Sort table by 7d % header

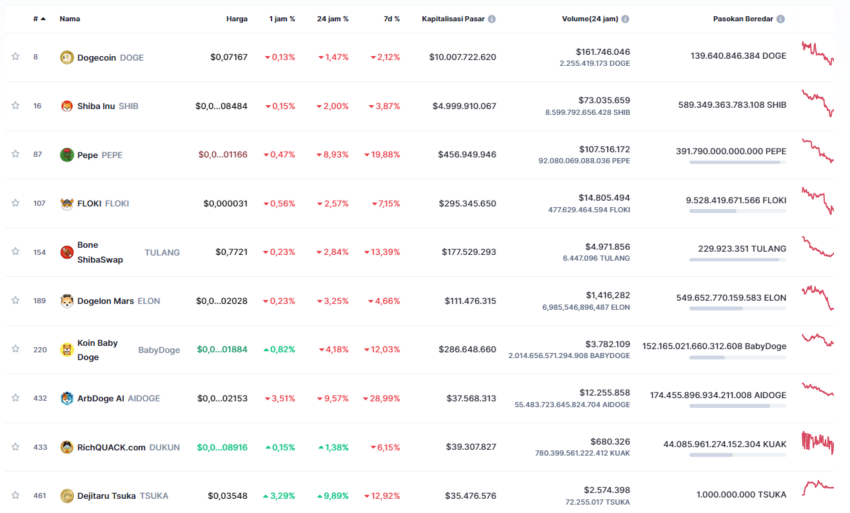pyautogui.click(x=392, y=19)
